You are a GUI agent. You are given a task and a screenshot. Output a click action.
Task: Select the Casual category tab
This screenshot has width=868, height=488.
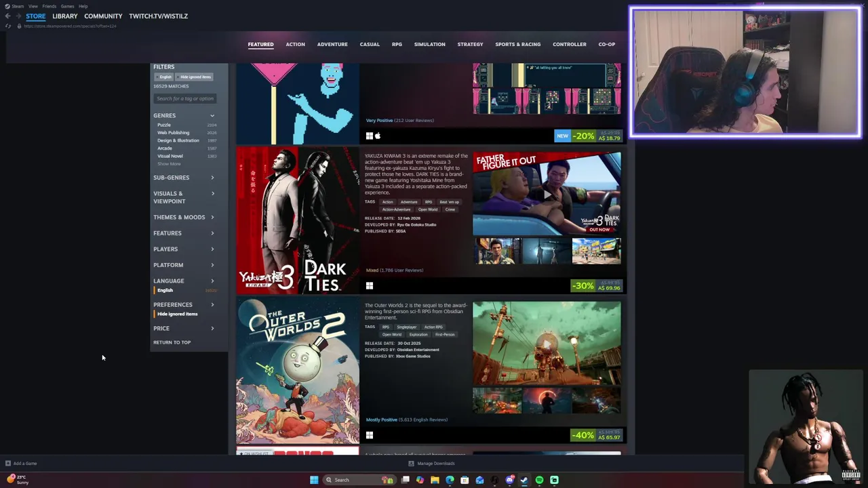370,44
